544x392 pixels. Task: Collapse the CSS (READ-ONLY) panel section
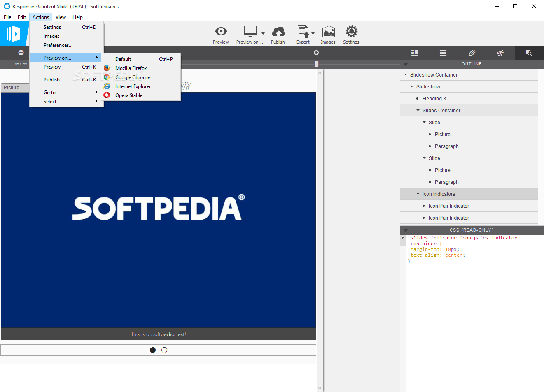pos(406,230)
